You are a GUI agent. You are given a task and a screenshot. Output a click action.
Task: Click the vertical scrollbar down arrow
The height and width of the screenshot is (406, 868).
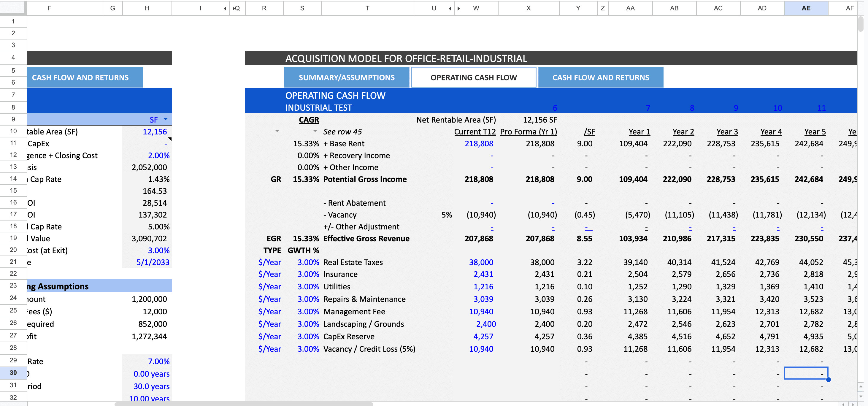coord(861,396)
